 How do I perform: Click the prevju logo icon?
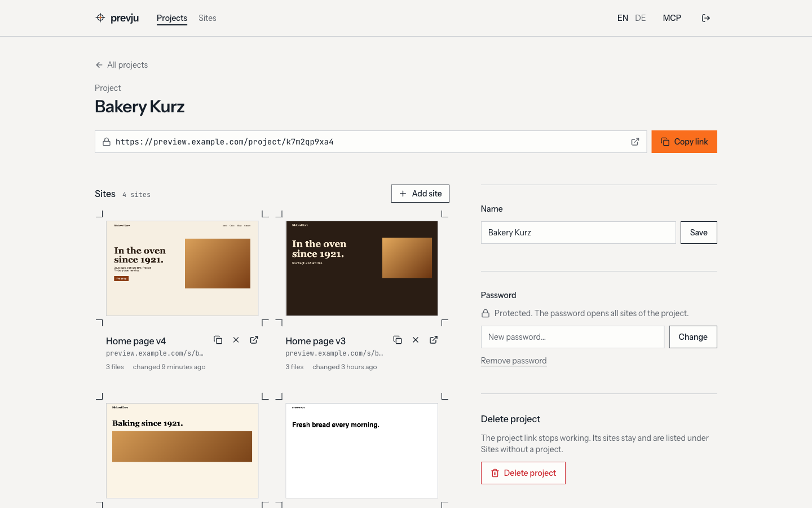point(100,17)
